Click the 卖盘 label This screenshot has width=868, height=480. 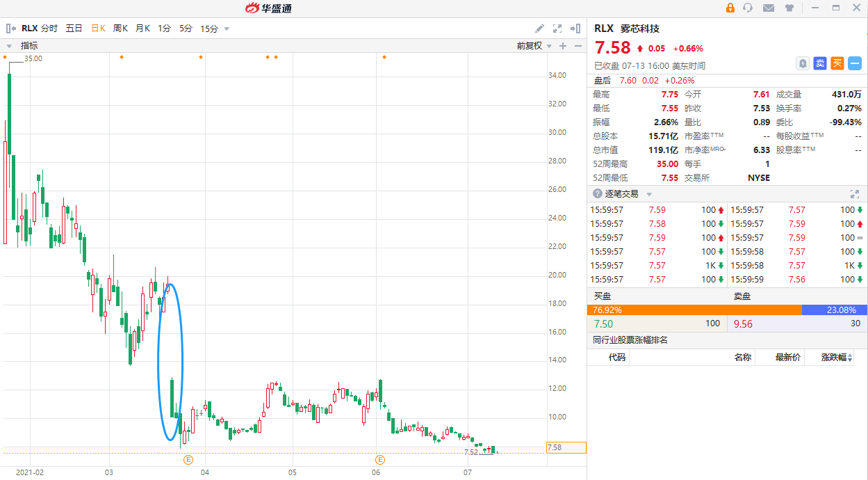(x=742, y=296)
